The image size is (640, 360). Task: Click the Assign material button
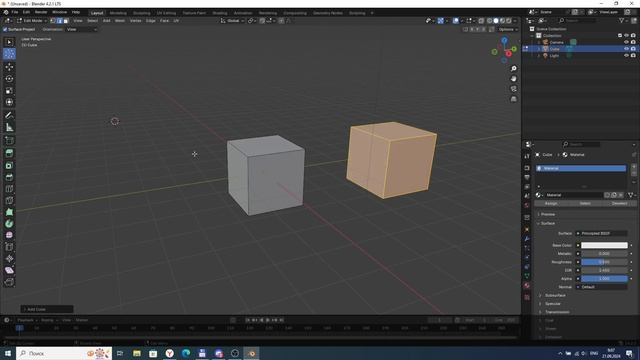(551, 203)
